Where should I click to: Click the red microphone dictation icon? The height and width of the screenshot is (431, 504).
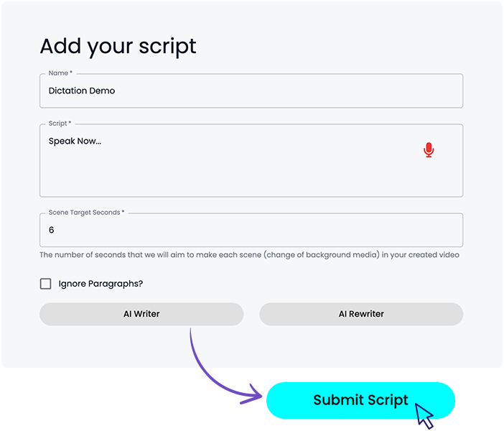[429, 149]
